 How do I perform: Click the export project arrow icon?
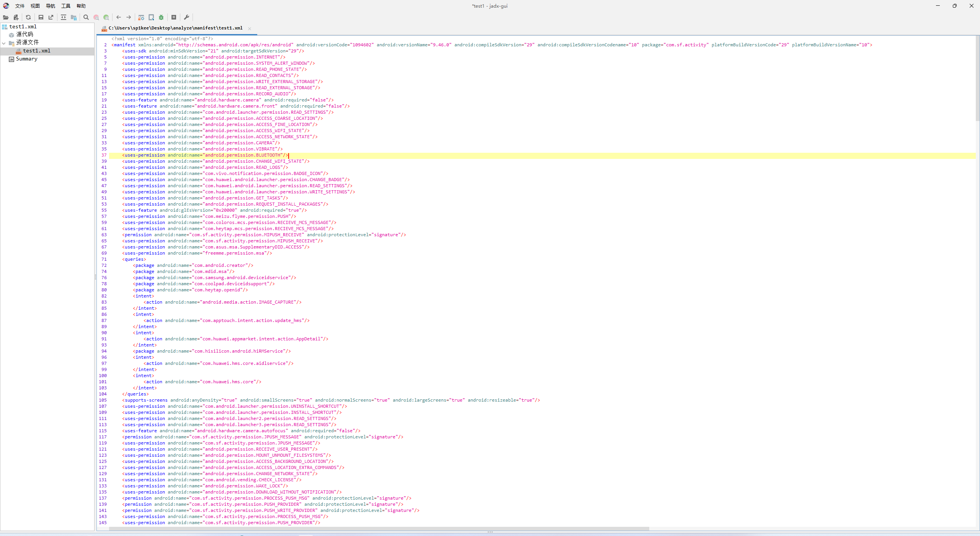click(x=51, y=17)
